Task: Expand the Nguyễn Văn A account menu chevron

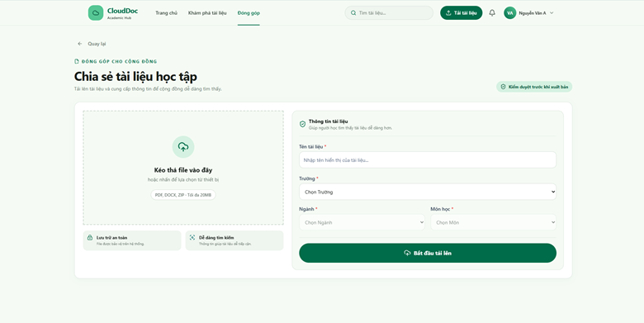Action: pyautogui.click(x=552, y=12)
